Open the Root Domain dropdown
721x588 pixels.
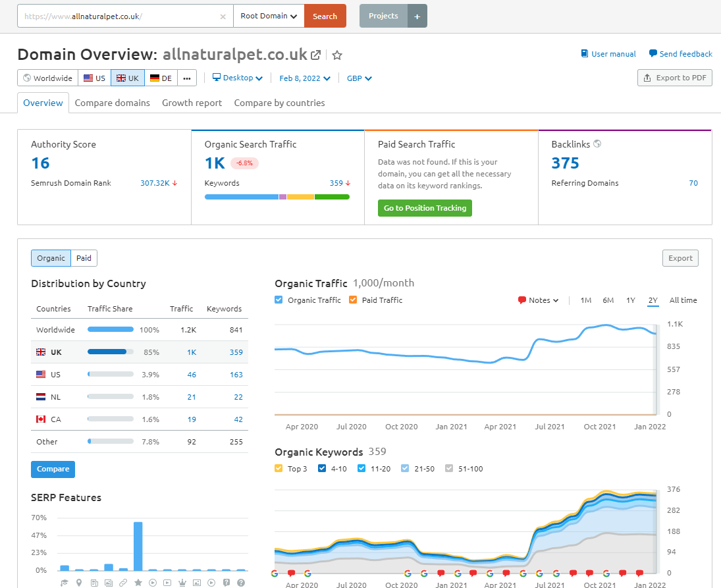(x=269, y=16)
